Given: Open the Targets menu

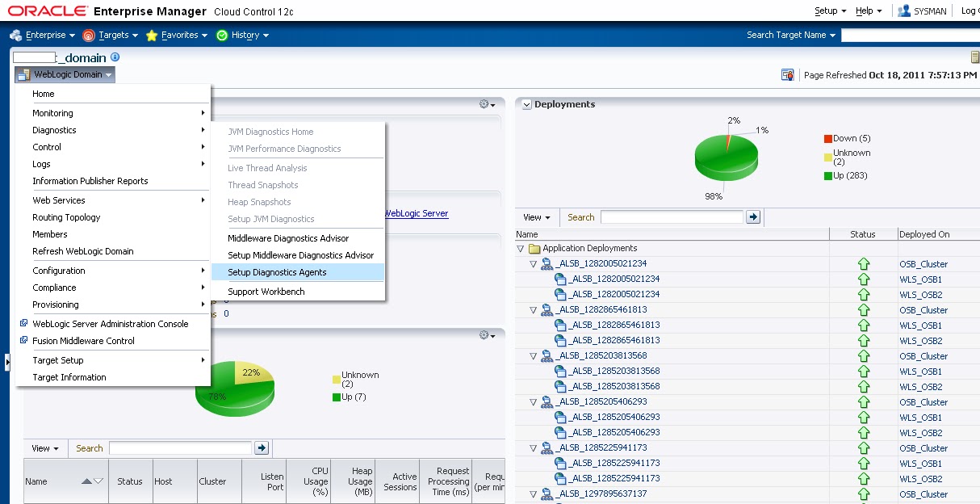Looking at the screenshot, I should pos(111,36).
